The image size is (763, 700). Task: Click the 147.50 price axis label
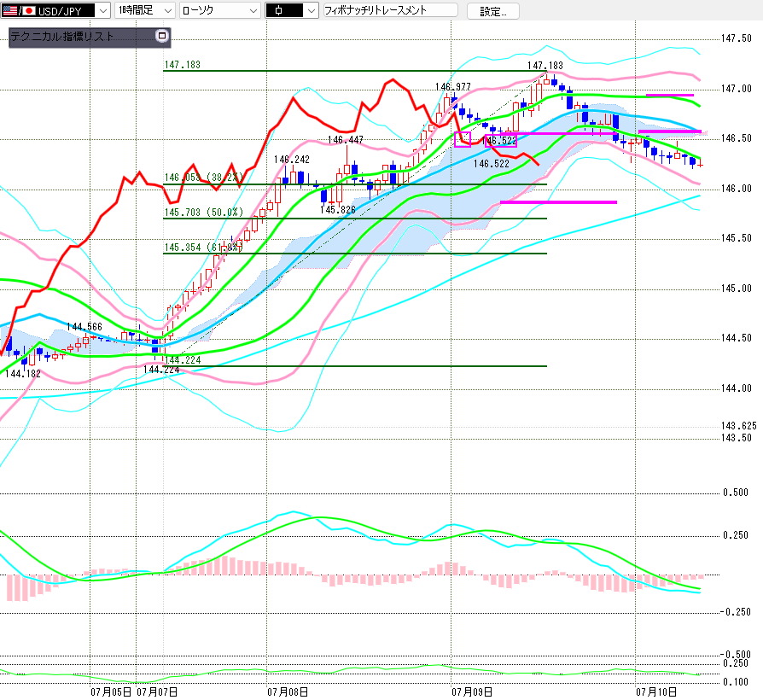point(736,38)
